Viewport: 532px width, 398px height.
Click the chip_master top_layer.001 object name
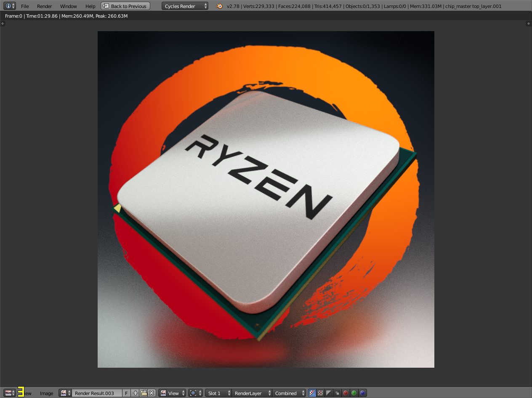tap(473, 6)
